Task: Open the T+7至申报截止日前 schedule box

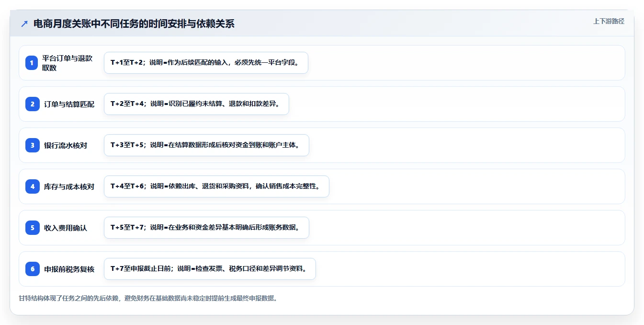Action: 210,269
